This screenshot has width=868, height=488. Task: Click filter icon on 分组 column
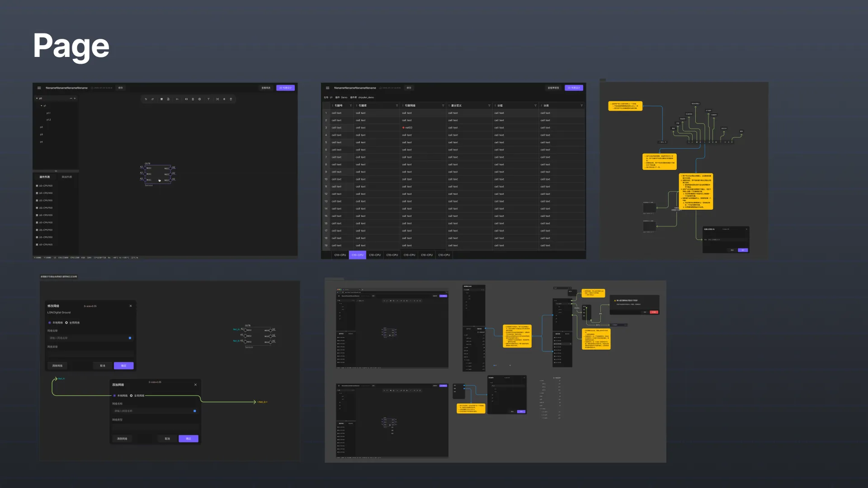[535, 106]
